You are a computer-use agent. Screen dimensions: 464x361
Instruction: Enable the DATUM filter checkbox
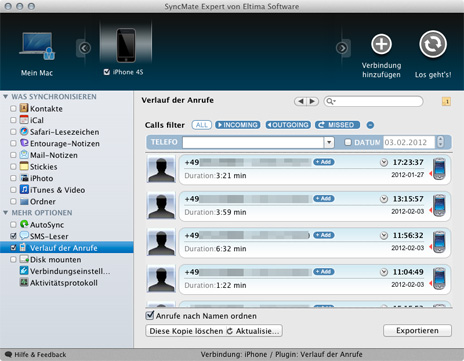click(348, 142)
